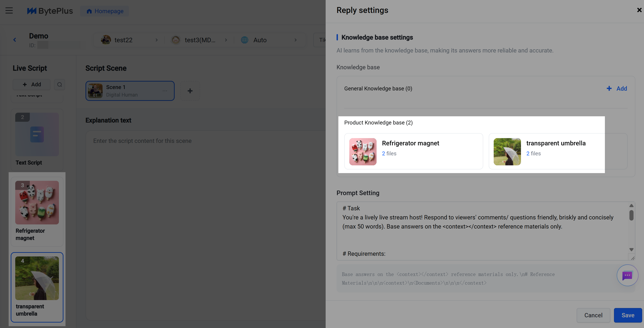The image size is (644, 328).
Task: Expand the test3(MD... voice selector
Action: (199, 40)
